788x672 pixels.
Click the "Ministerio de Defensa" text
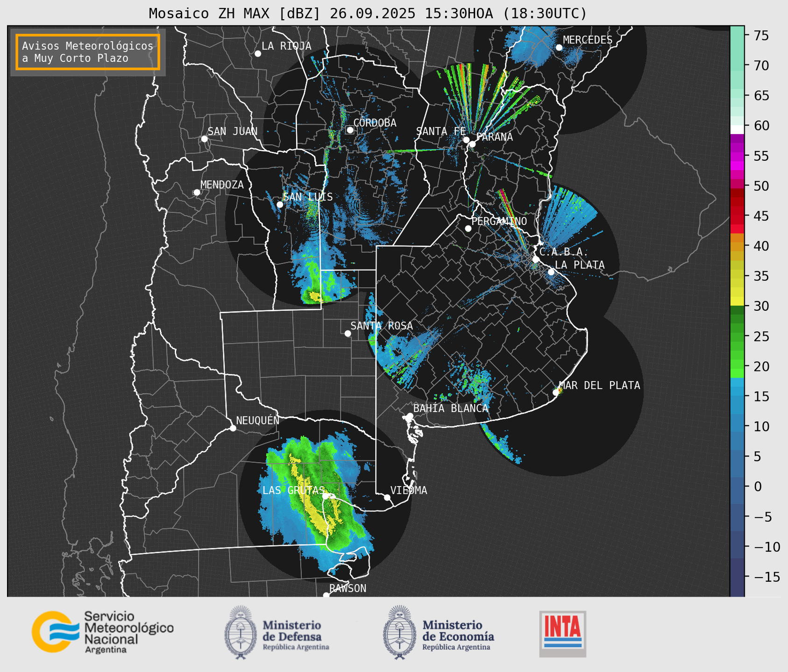tap(292, 631)
